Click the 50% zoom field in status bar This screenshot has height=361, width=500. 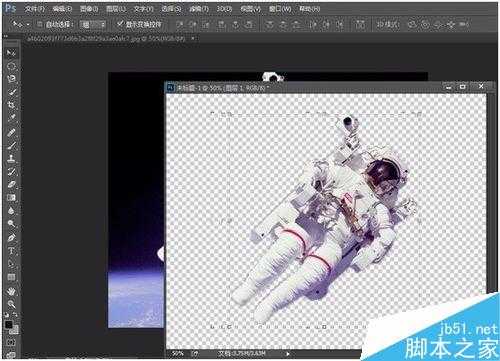(178, 354)
